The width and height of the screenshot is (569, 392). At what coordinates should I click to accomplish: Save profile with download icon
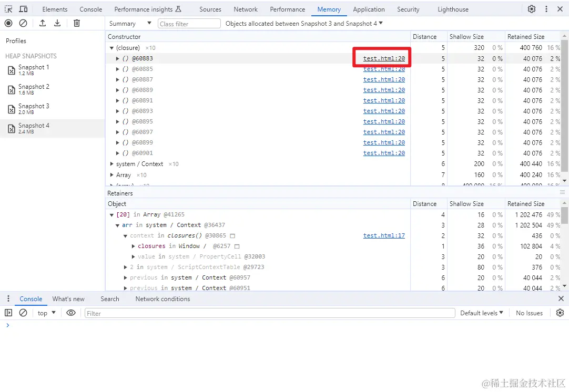[x=57, y=23]
